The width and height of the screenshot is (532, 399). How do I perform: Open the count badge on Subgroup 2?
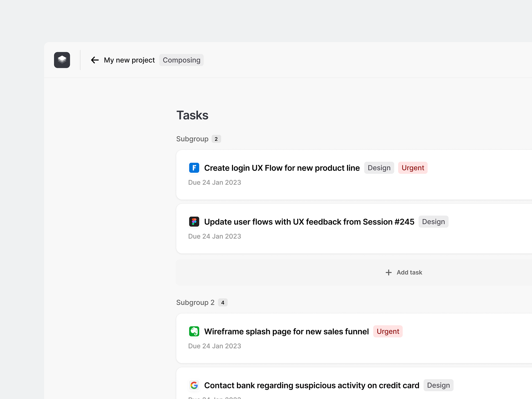(223, 302)
